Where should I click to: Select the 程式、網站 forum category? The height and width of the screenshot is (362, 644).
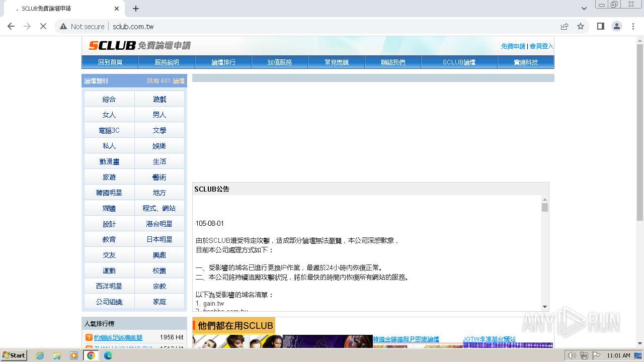159,208
